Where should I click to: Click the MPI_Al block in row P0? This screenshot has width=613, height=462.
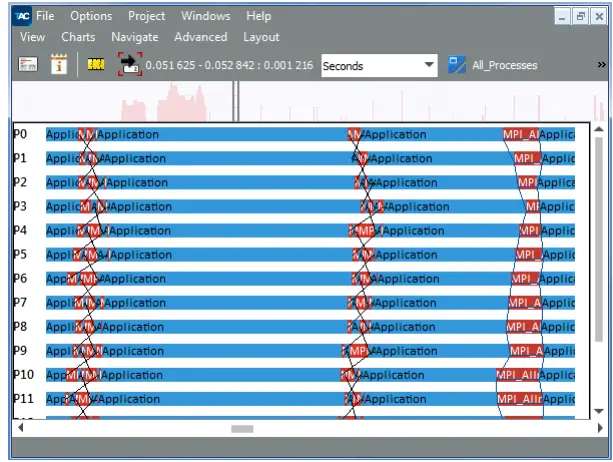[x=521, y=134]
